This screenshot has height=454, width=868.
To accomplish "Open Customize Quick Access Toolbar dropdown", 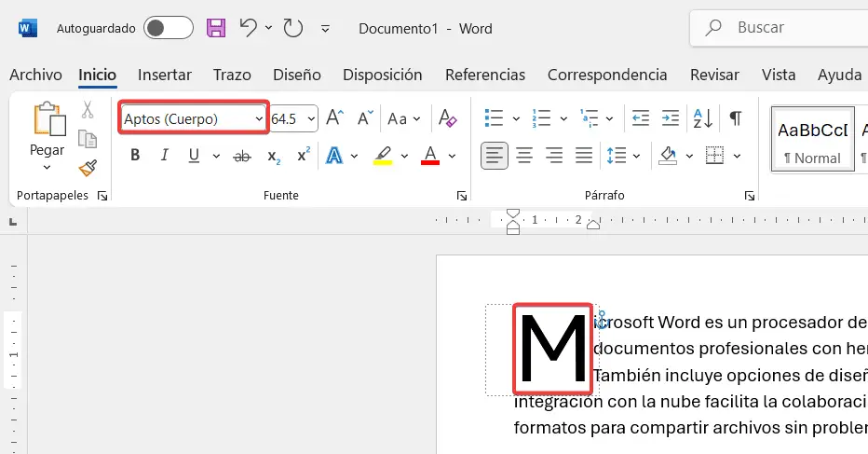I will coord(326,28).
